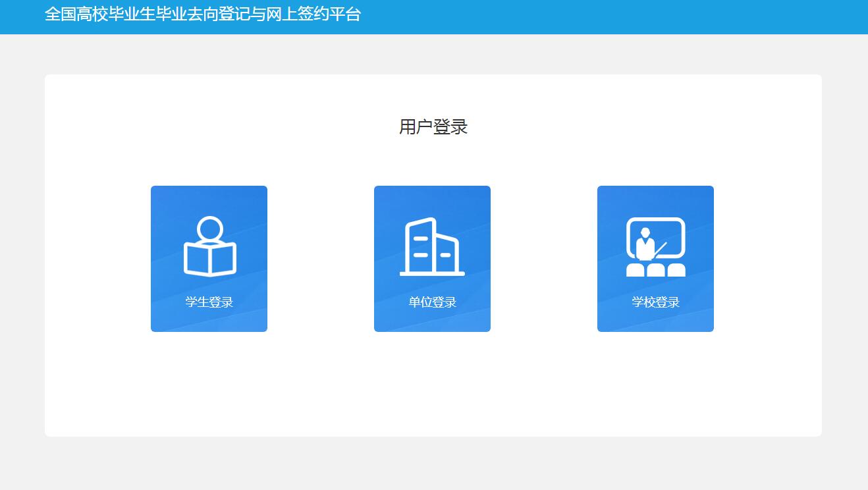Select the 学校登录 text label
The width and height of the screenshot is (868, 490).
[x=655, y=302]
